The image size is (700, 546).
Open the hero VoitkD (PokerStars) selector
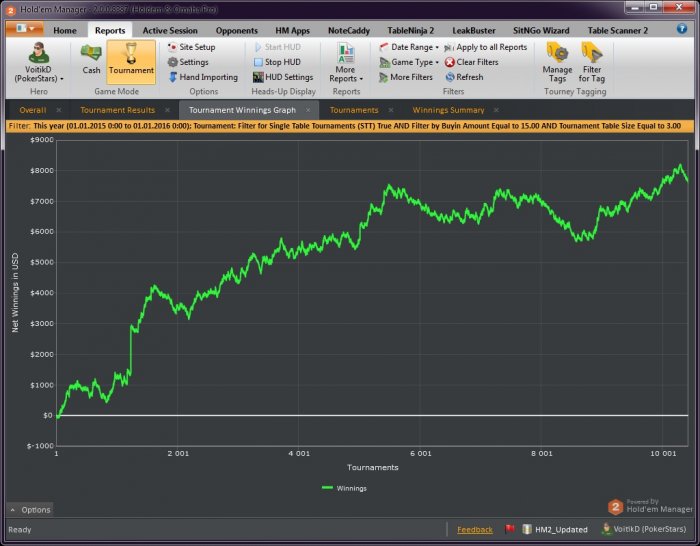click(x=40, y=62)
